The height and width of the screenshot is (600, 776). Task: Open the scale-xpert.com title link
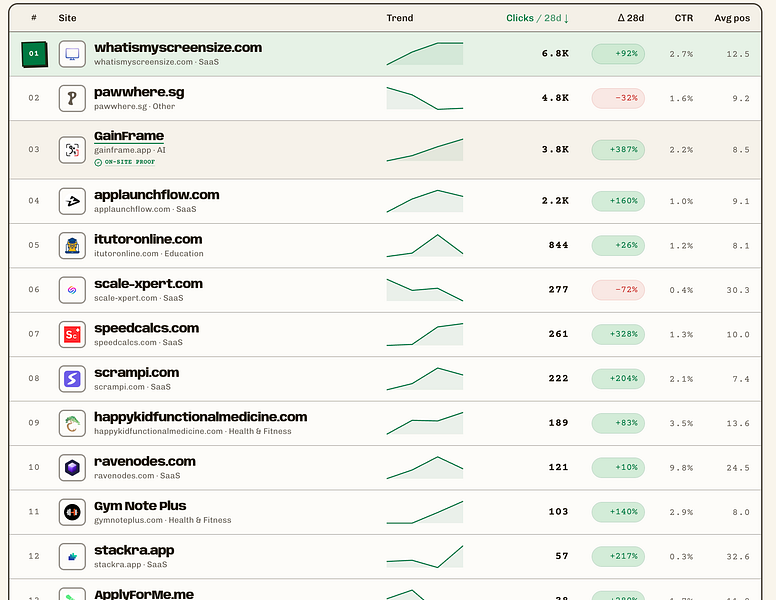point(148,284)
